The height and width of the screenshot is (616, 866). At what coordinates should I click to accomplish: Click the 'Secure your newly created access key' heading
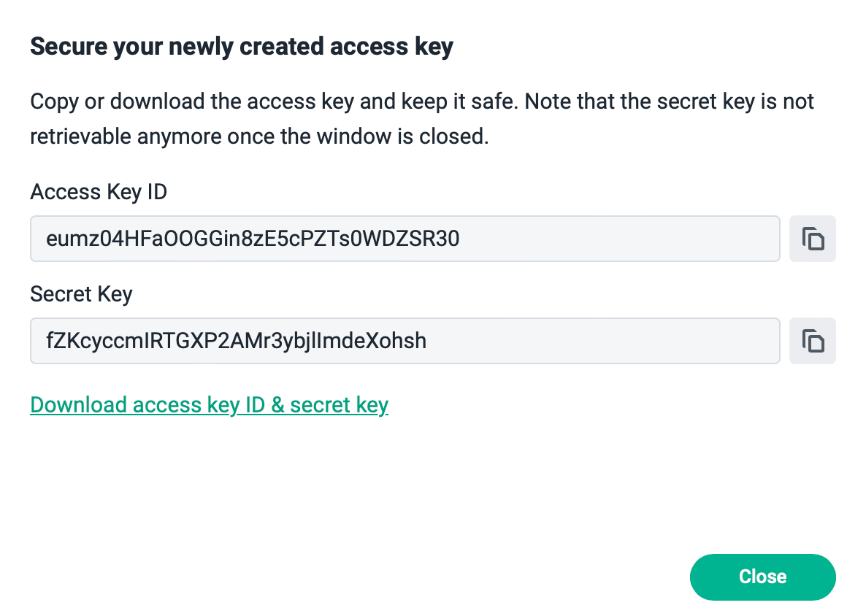(242, 47)
